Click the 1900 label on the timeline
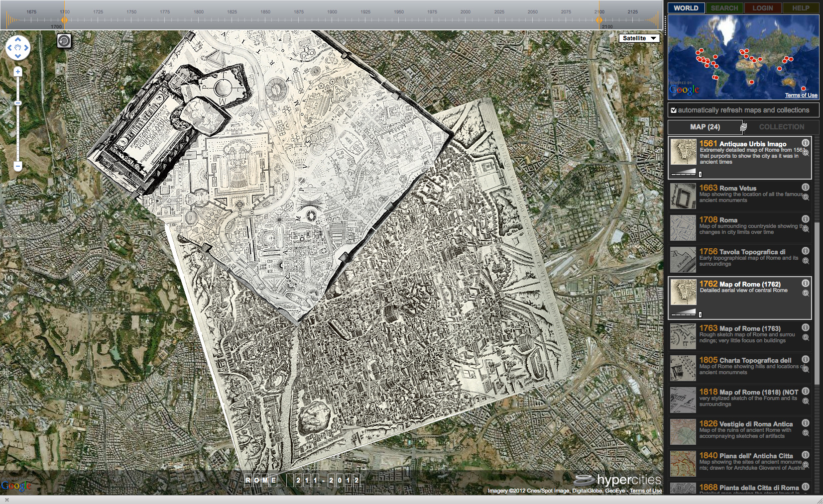The height and width of the screenshot is (504, 823). 332,11
